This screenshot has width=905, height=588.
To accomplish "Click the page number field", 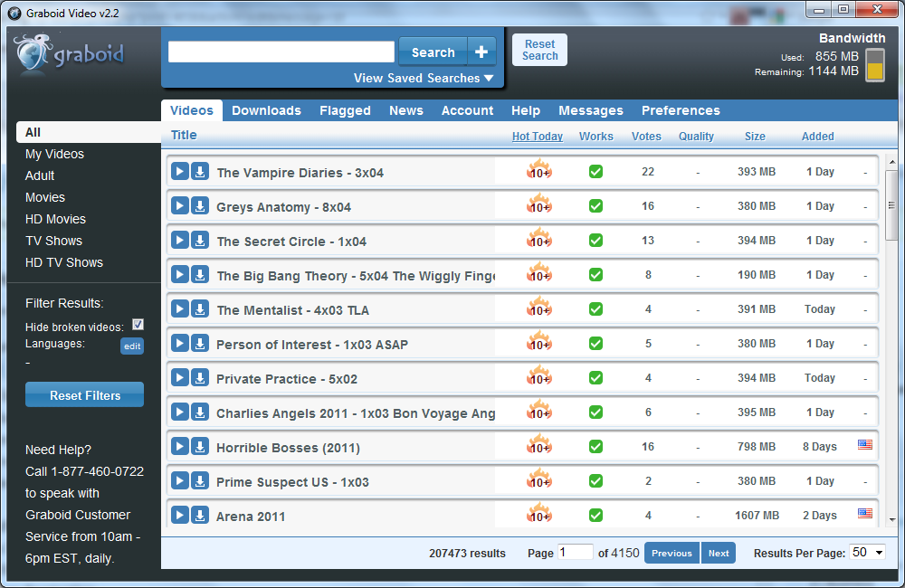I will click(575, 552).
